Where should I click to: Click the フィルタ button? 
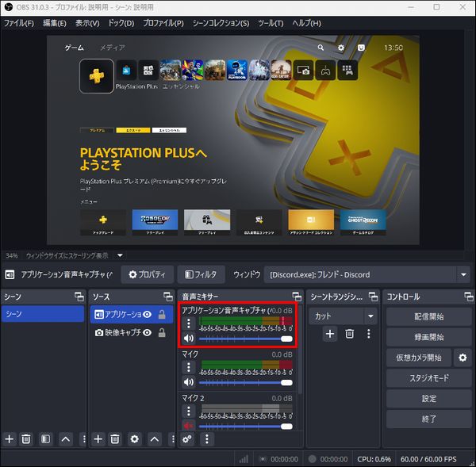tap(201, 274)
